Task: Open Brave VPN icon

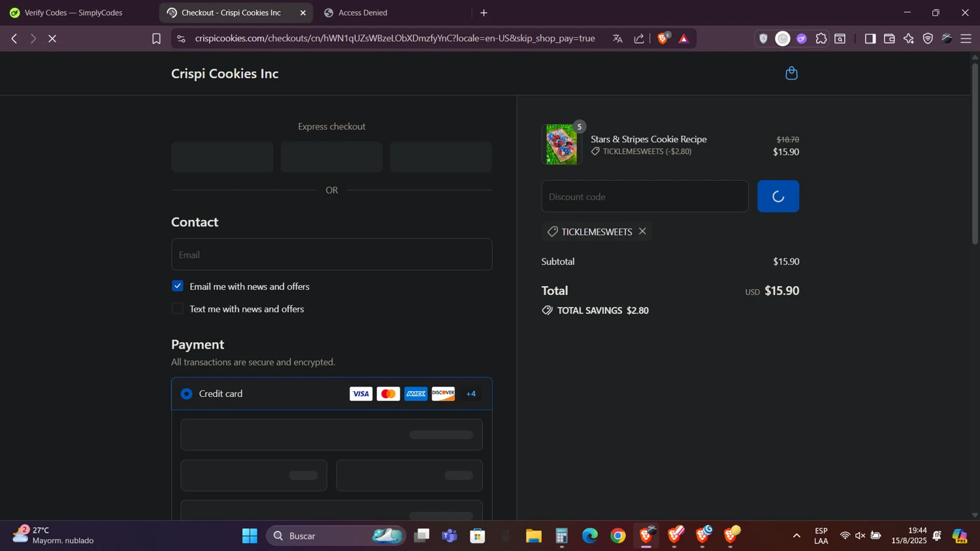Action: (928, 39)
